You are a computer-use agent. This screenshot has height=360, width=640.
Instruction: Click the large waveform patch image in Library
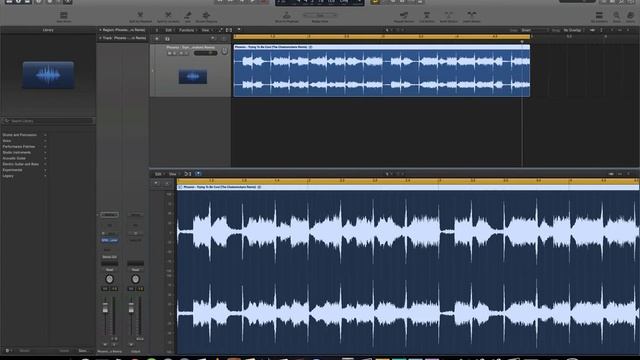(48, 75)
